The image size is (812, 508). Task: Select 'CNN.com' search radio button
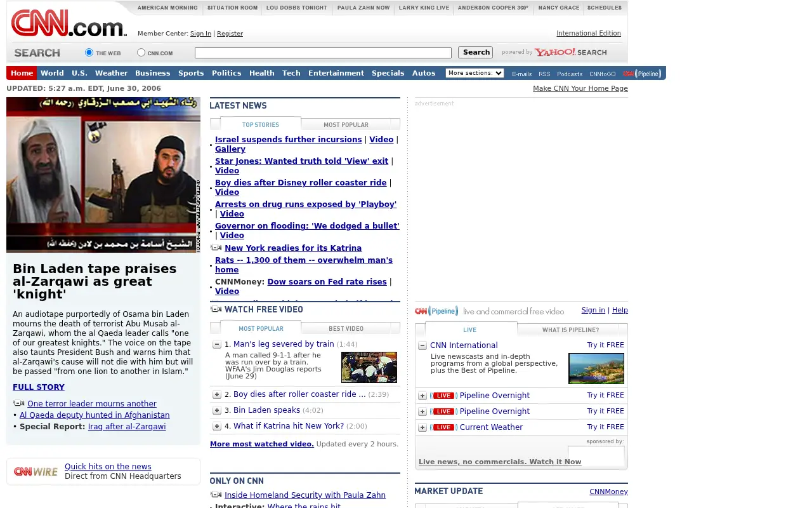[141, 53]
